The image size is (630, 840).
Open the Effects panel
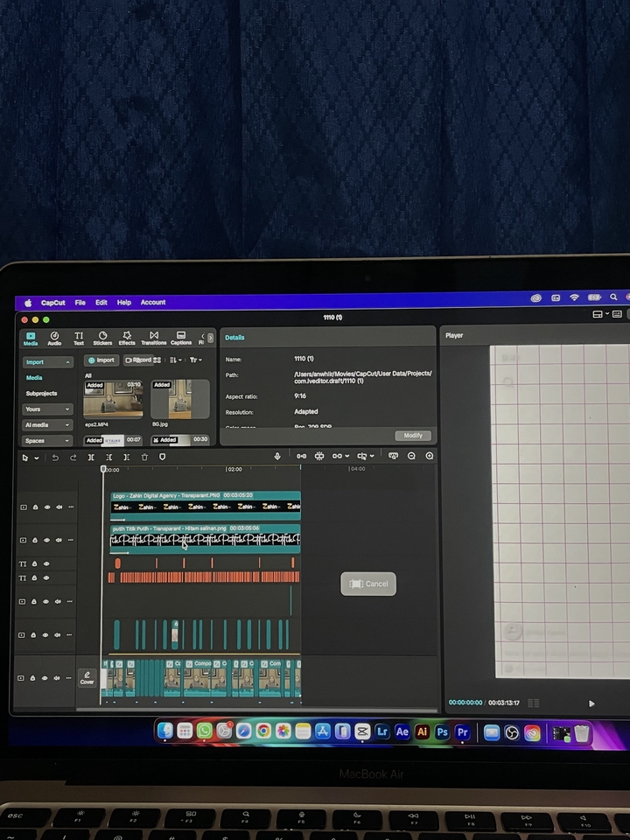127,338
